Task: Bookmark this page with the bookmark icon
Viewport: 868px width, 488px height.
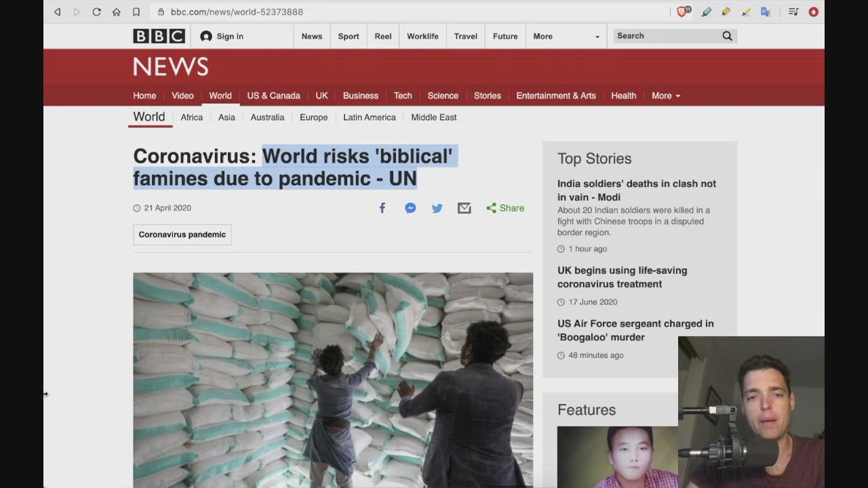Action: click(x=136, y=12)
